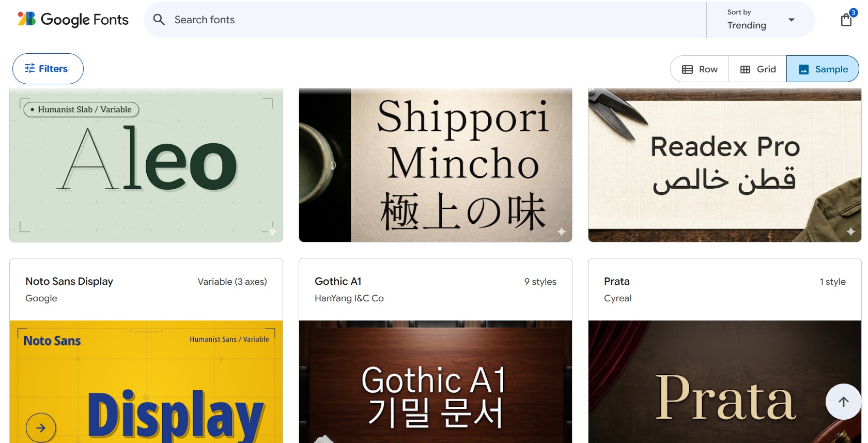Open the shopping bag selection icon
Viewport: 868px width, 443px height.
click(846, 20)
